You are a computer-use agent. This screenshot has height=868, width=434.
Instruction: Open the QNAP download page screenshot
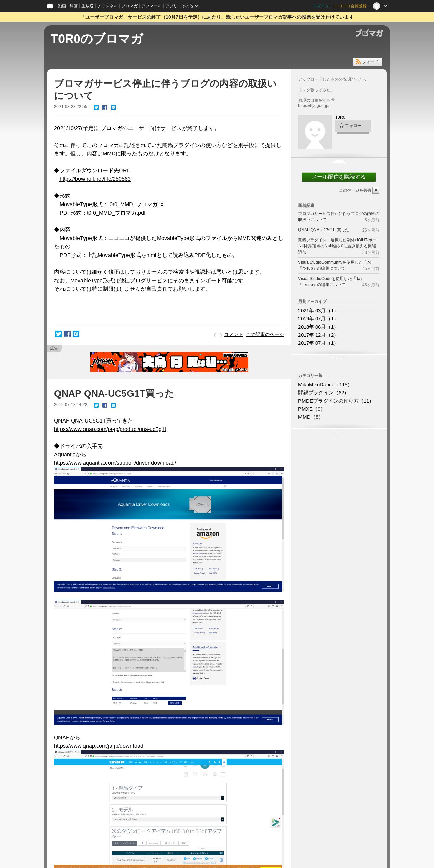[x=169, y=809]
